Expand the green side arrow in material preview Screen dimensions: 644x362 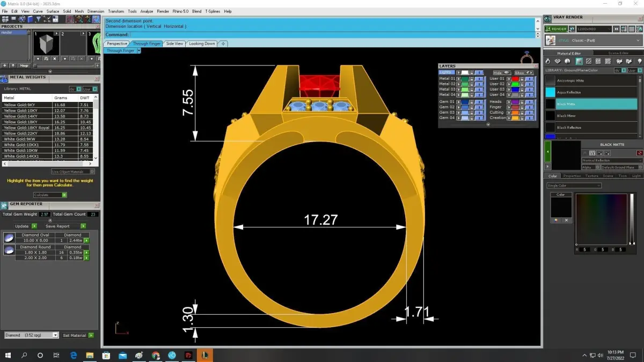548,152
